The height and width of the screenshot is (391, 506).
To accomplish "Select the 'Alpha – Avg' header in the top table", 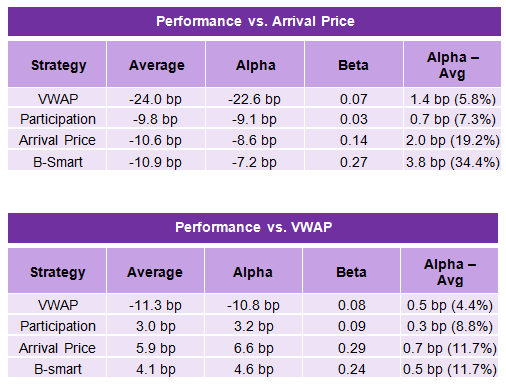I will (x=453, y=64).
